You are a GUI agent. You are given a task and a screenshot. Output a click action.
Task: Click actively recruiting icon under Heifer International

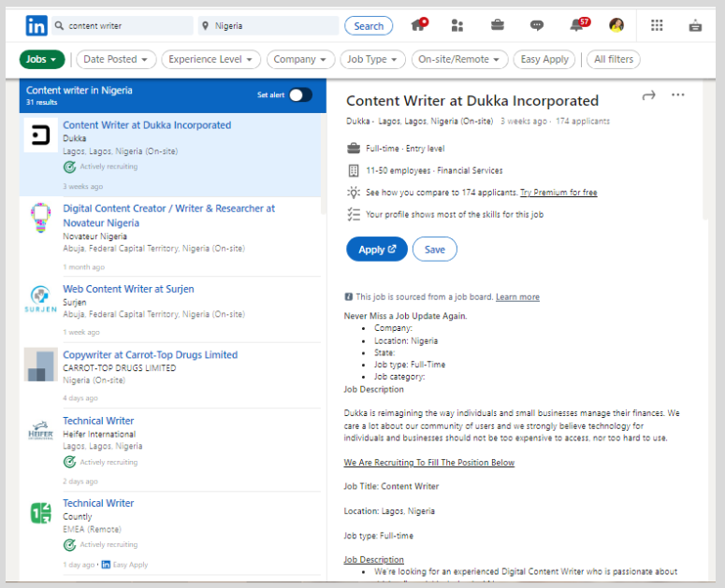(x=69, y=462)
